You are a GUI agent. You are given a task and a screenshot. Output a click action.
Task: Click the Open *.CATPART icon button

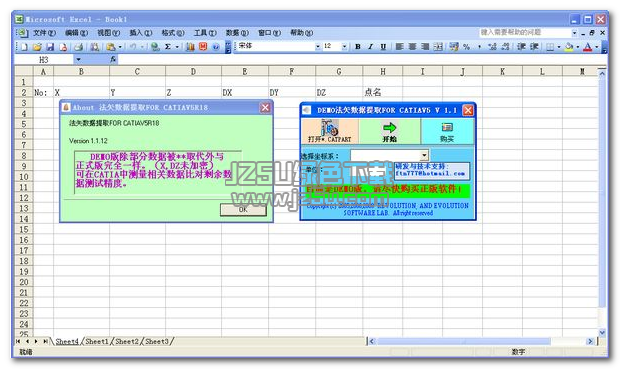click(x=330, y=131)
